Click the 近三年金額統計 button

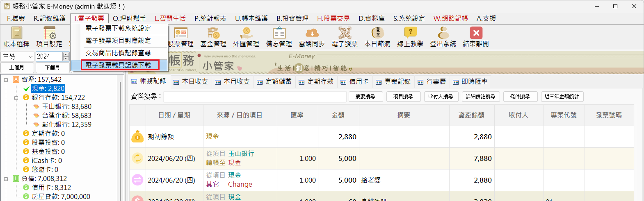coord(562,97)
